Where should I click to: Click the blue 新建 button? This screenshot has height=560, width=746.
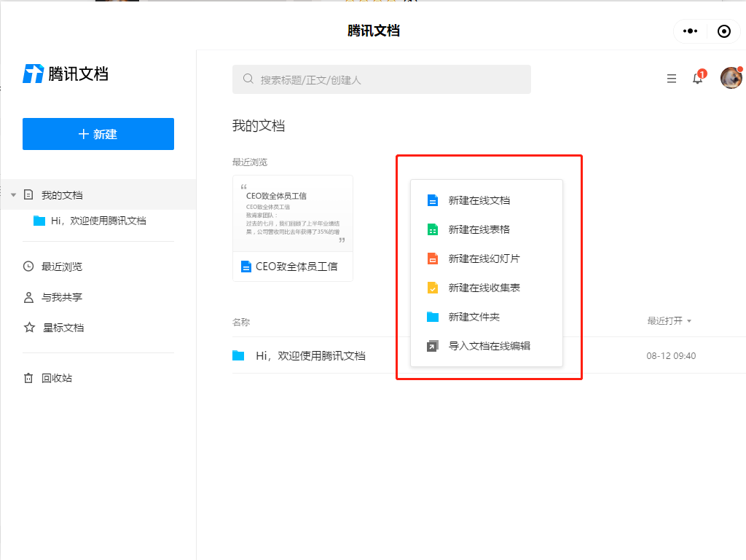(x=98, y=134)
